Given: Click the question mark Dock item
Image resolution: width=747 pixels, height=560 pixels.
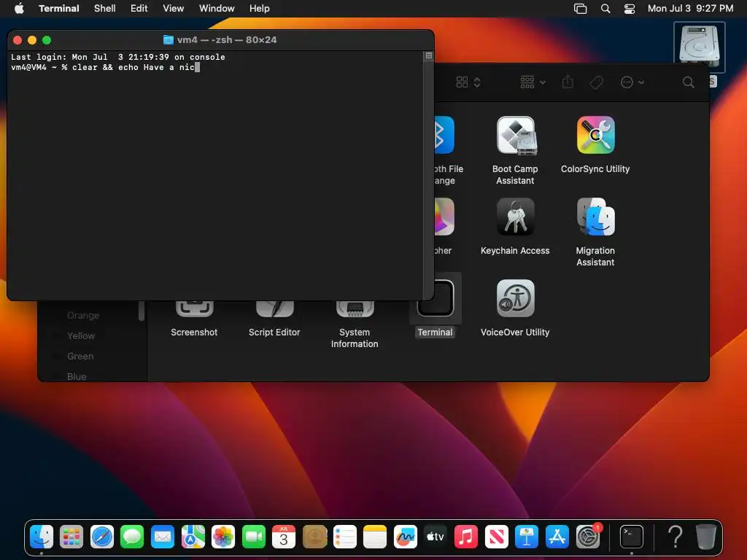Looking at the screenshot, I should (675, 537).
